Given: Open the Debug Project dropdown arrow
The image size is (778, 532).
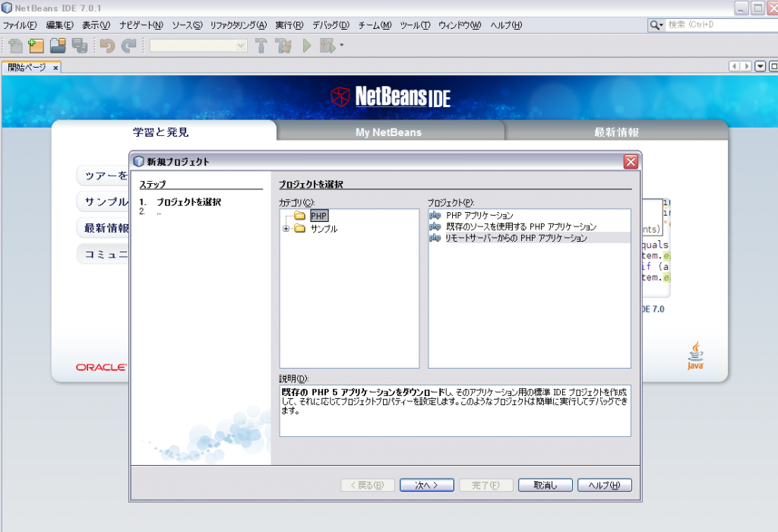Looking at the screenshot, I should (x=342, y=46).
